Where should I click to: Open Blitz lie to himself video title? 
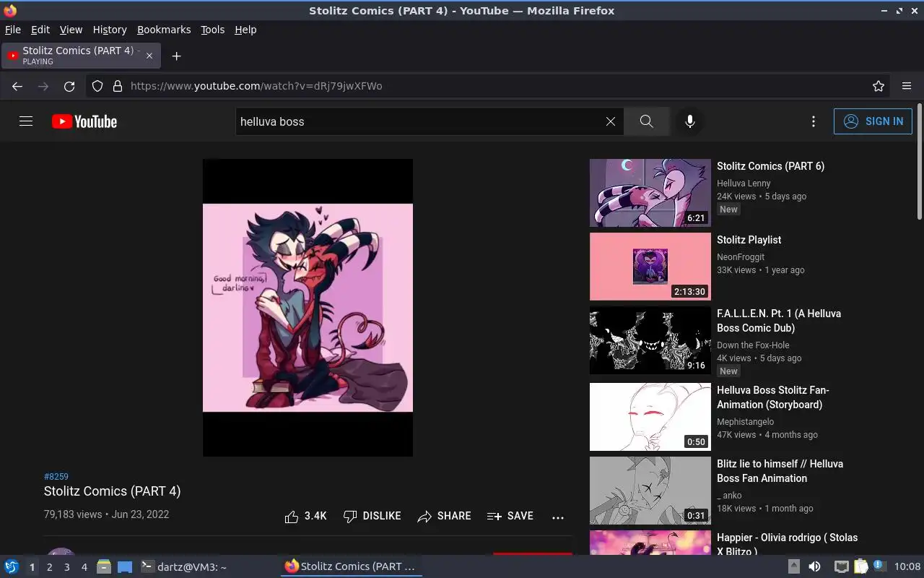coord(780,471)
